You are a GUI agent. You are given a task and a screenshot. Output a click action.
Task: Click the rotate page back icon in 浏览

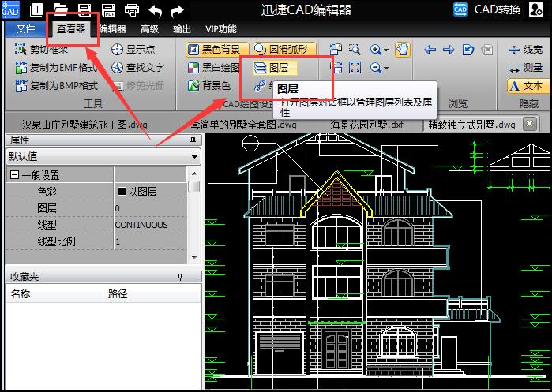coord(468,50)
